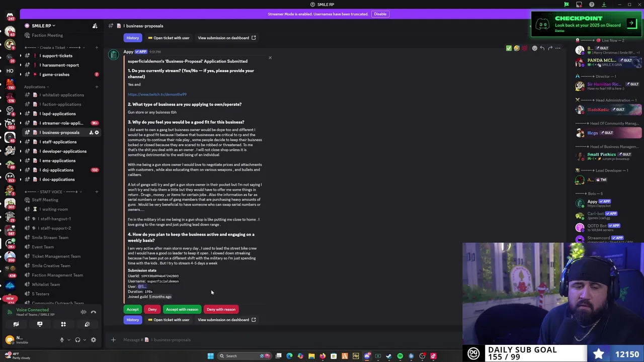644x362 pixels.
Task: Disconnect from voice with hang-up icon
Action: 94,312
